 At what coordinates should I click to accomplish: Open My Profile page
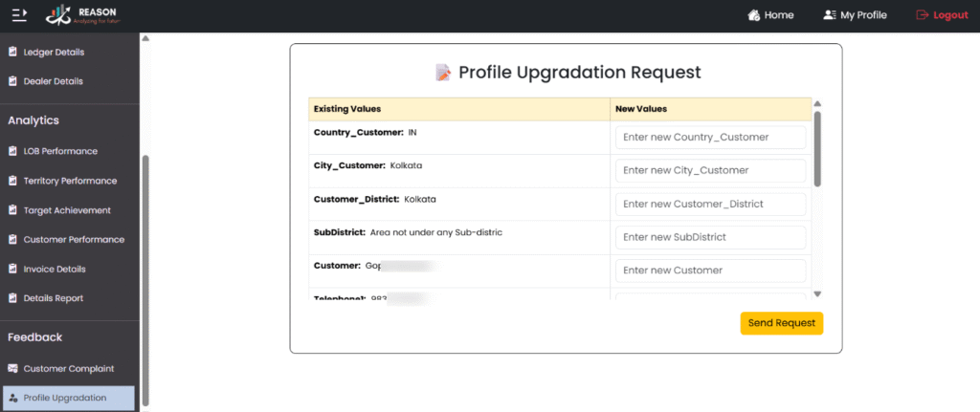855,15
